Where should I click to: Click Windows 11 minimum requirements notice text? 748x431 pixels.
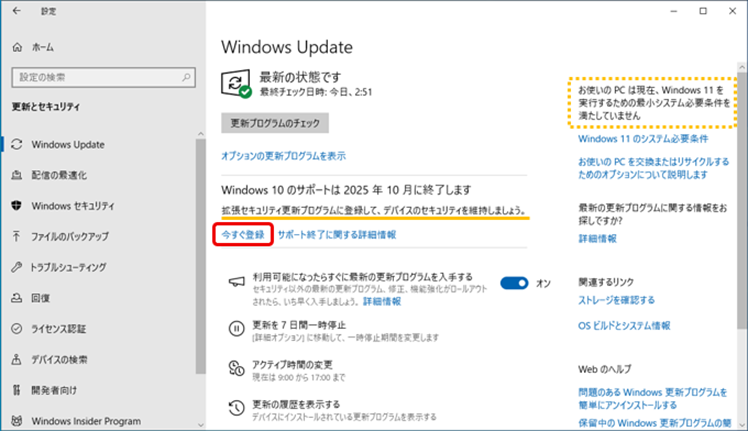coord(654,103)
